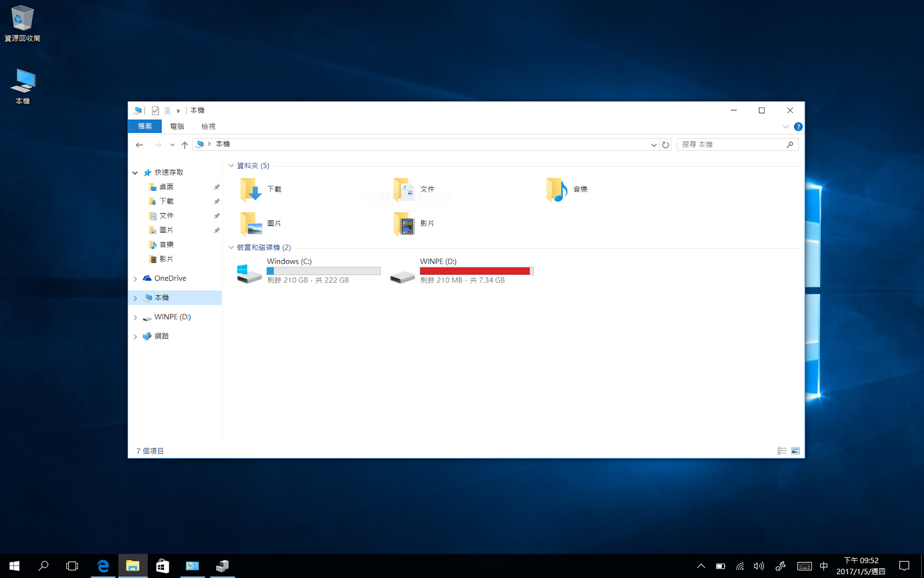The image size is (924, 578).
Task: Open the 影片 folder in the main pane
Action: point(414,224)
